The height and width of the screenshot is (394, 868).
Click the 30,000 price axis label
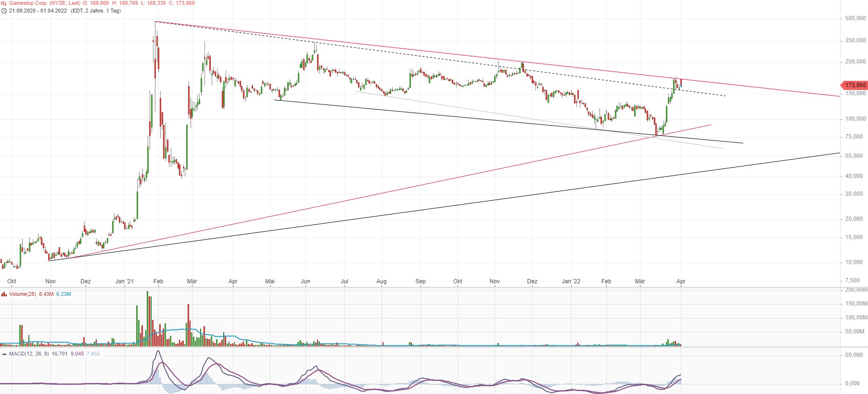click(x=855, y=194)
